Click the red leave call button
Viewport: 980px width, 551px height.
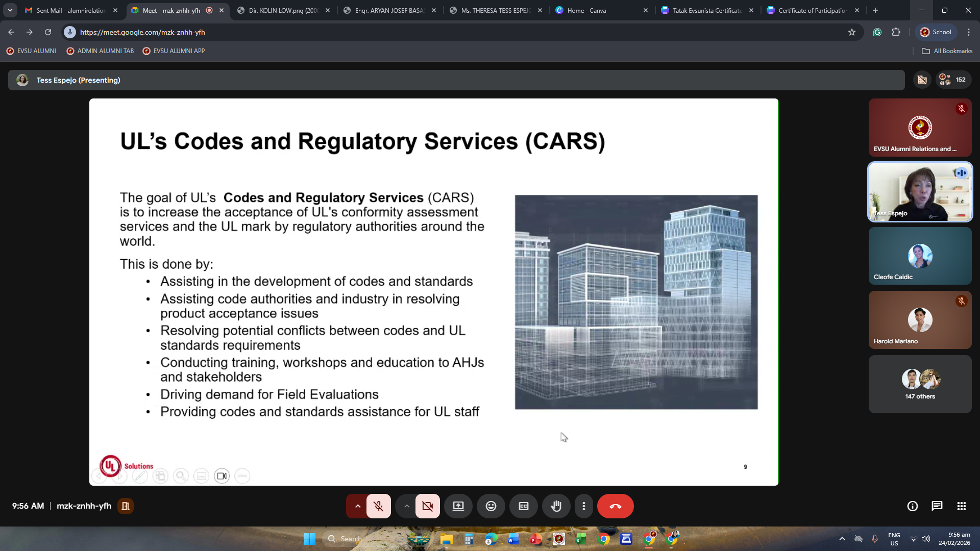point(615,506)
